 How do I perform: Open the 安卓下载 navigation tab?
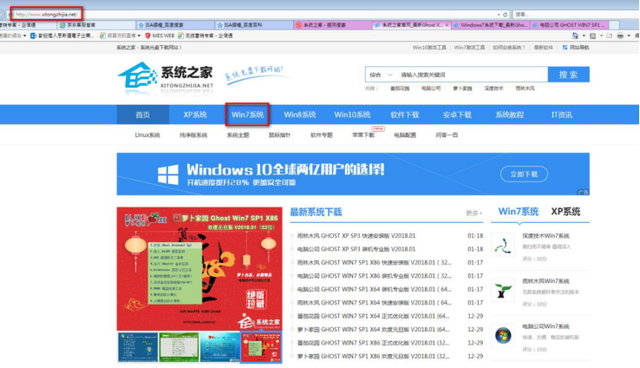pyautogui.click(x=457, y=115)
